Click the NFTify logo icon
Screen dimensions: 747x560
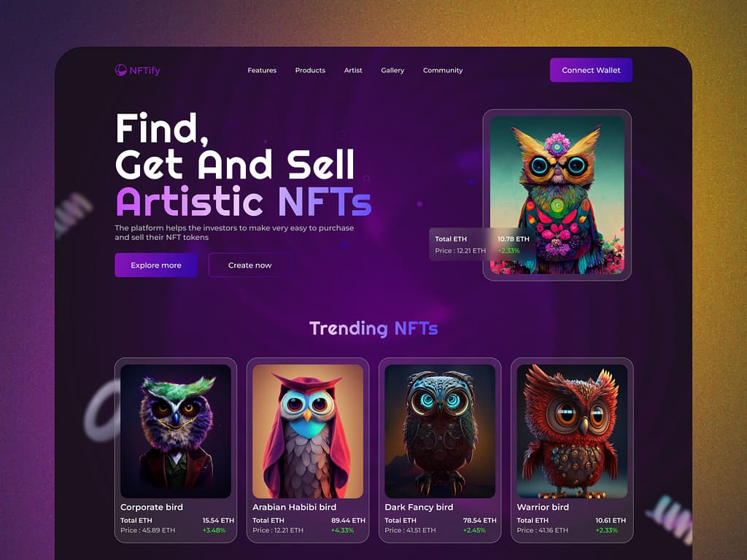tap(120, 70)
